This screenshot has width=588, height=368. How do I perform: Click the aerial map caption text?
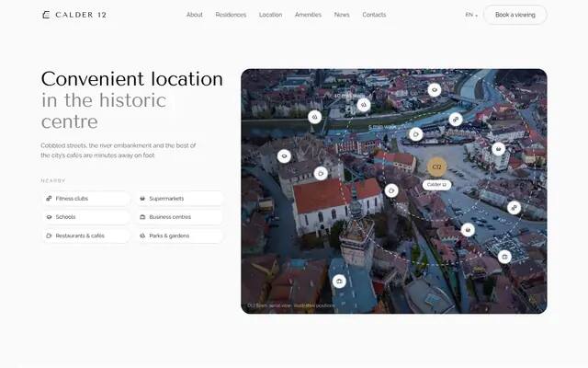point(291,305)
